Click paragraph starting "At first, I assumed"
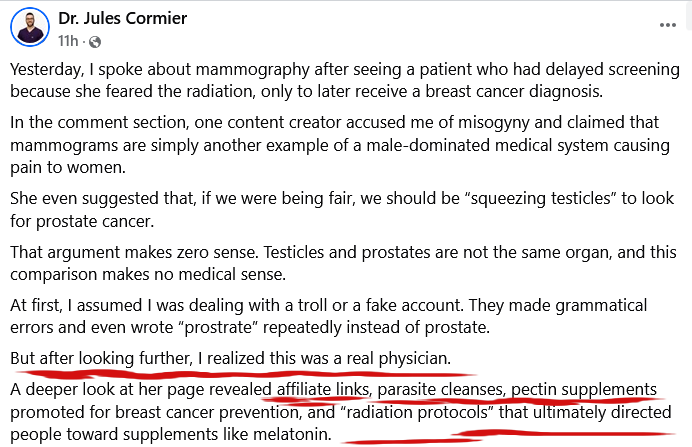The height and width of the screenshot is (447, 692). (330, 315)
